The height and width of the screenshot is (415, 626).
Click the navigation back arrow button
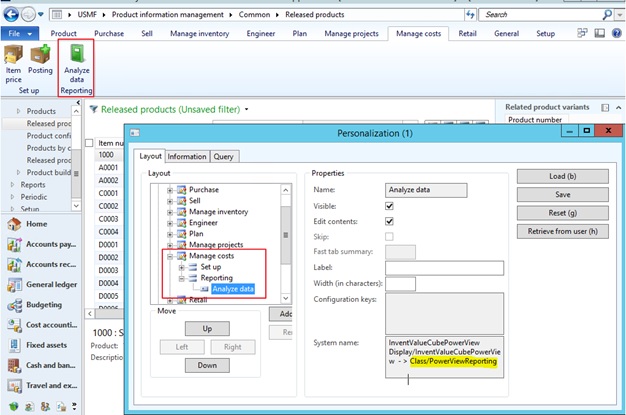pyautogui.click(x=12, y=14)
